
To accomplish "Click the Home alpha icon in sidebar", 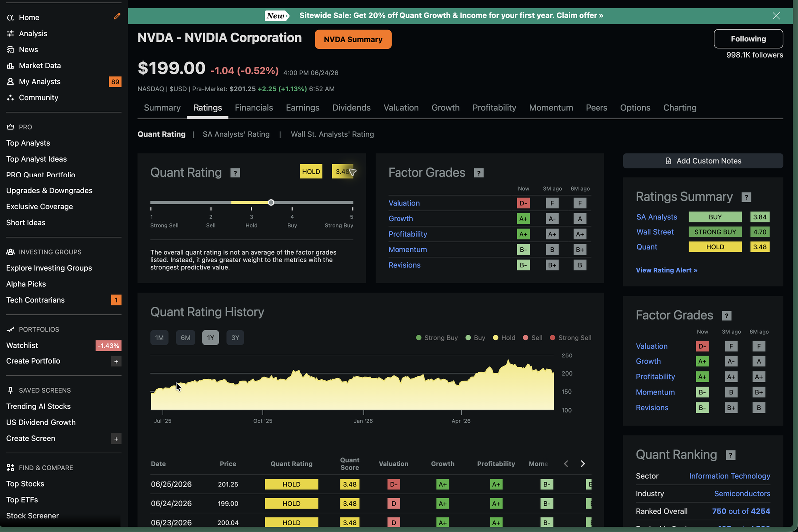I will [x=10, y=17].
